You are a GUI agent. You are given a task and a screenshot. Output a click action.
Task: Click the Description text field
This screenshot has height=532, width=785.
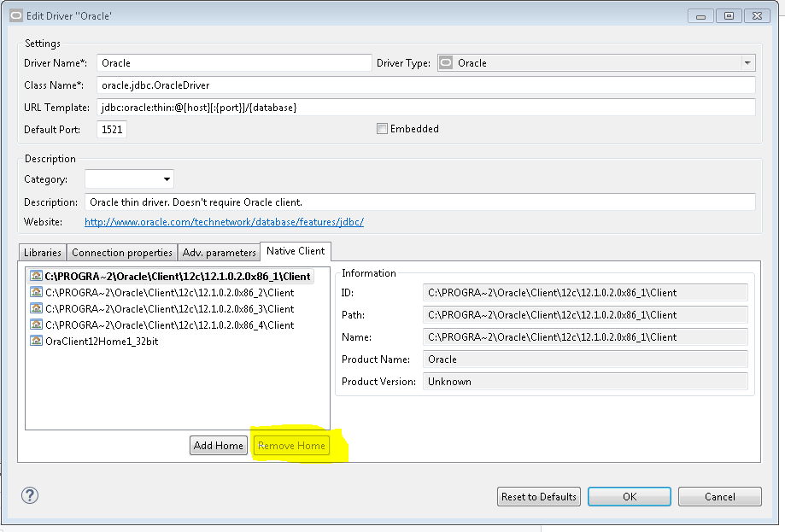(x=420, y=202)
